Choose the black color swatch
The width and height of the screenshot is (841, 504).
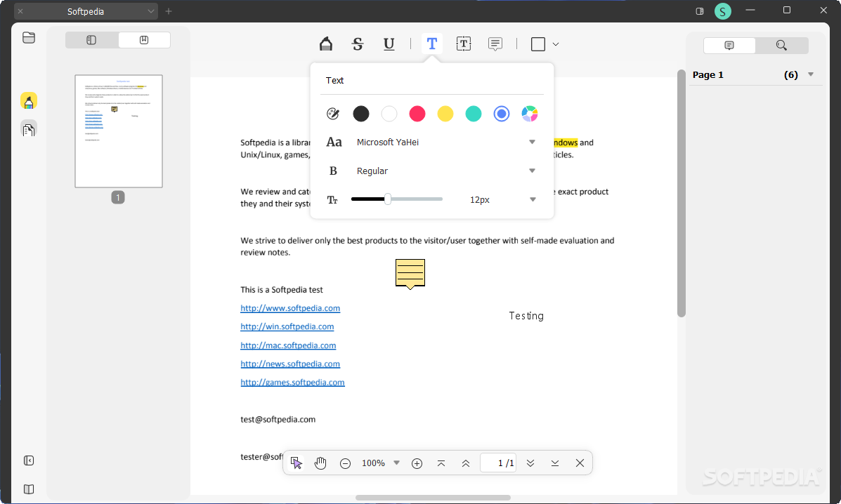361,114
